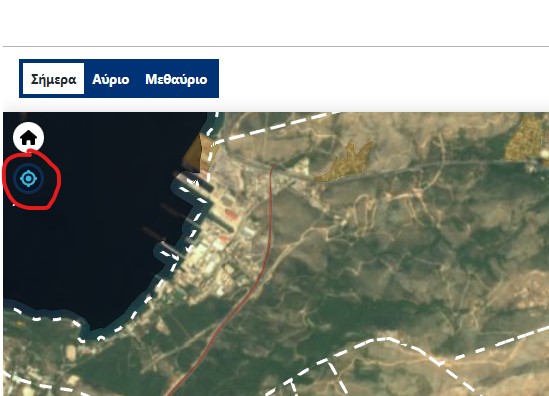This screenshot has height=396, width=549.
Task: Switch to the Αύριο tab
Action: coord(111,79)
